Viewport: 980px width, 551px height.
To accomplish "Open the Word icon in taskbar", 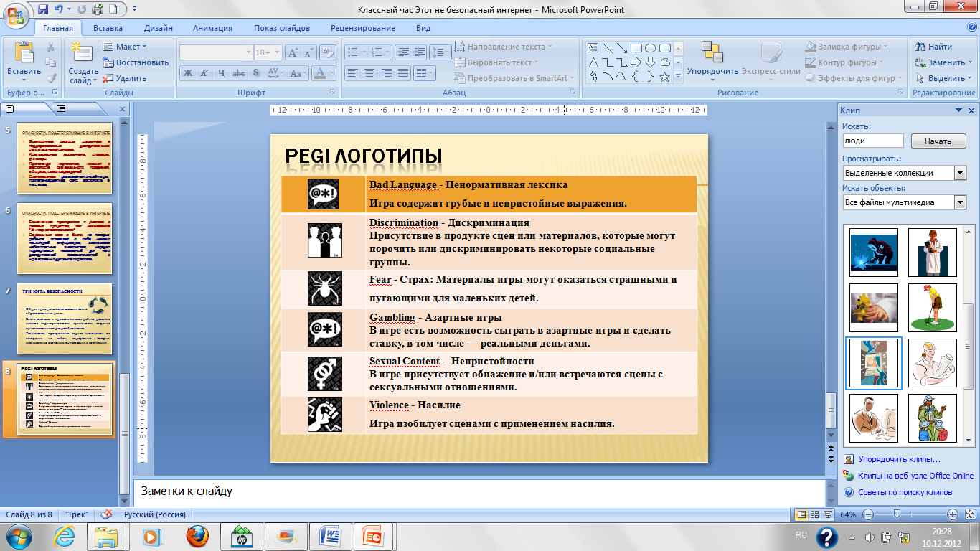I will tap(329, 536).
